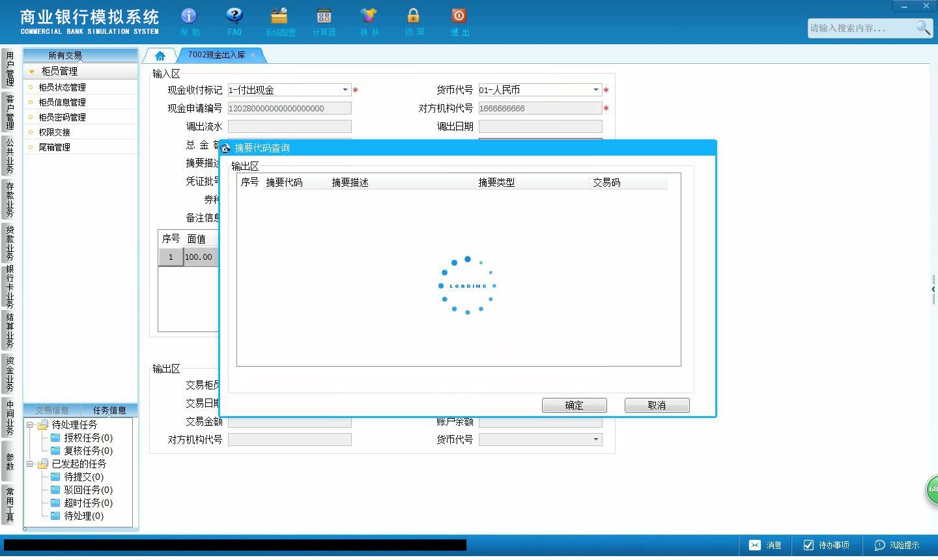938x560 pixels.
Task: Toggle the 待办事项 checkbox icon
Action: [x=808, y=545]
